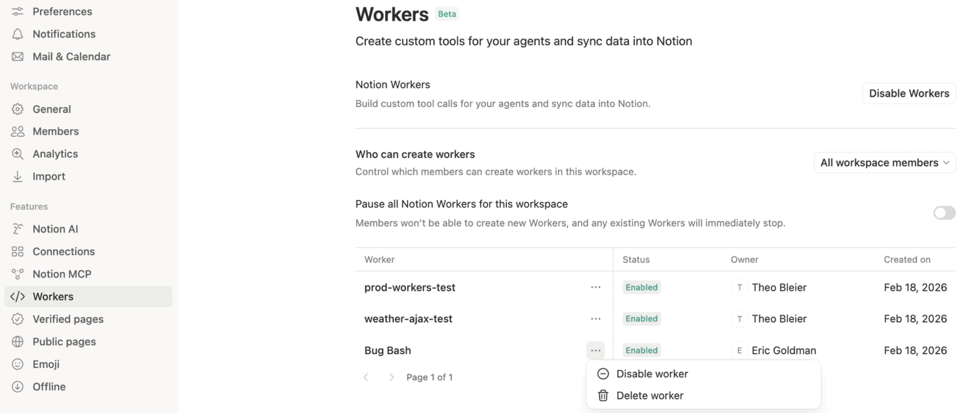Click the Page 1 of 1 indicator
The height and width of the screenshot is (413, 980).
(429, 377)
